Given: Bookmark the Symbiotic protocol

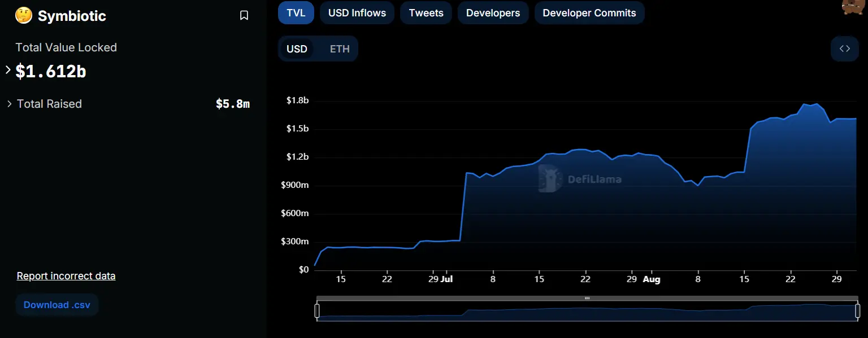Looking at the screenshot, I should 244,15.
